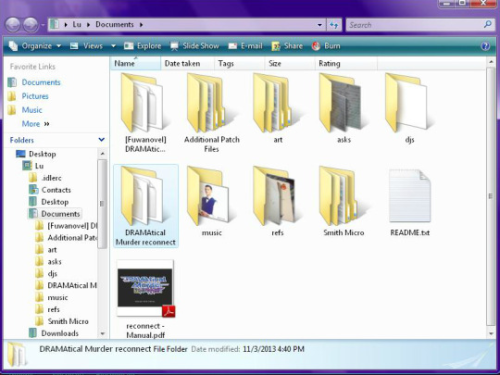The height and width of the screenshot is (375, 500).
Task: Collapse the Folders pane chevron
Action: click(101, 140)
